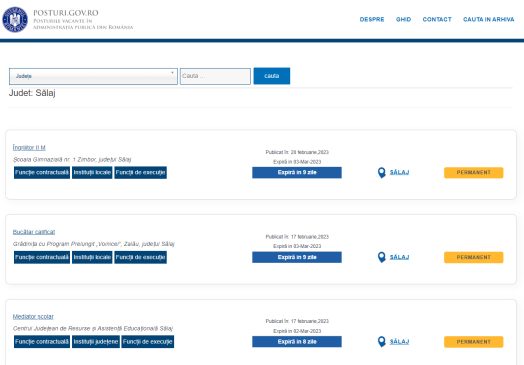Click header subtitle Posturile vacante text
Screen dimensions: 524x365
83,24
